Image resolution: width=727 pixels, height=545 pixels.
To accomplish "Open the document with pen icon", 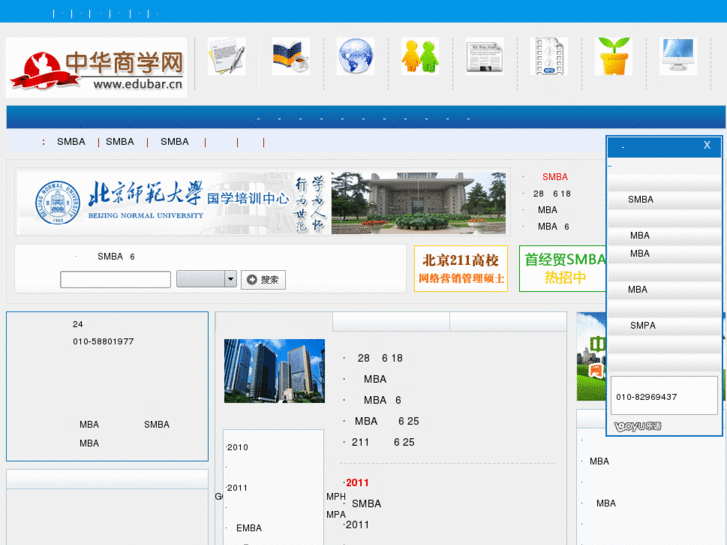I will click(226, 57).
